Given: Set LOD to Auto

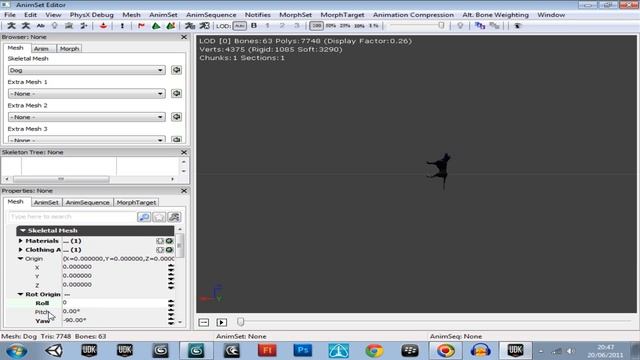Looking at the screenshot, I should click(x=240, y=26).
